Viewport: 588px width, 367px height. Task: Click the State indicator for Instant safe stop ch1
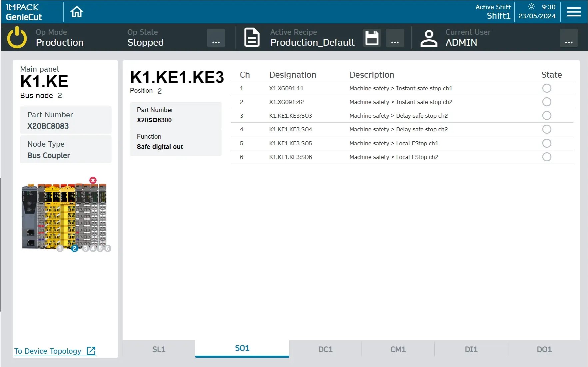pos(546,88)
